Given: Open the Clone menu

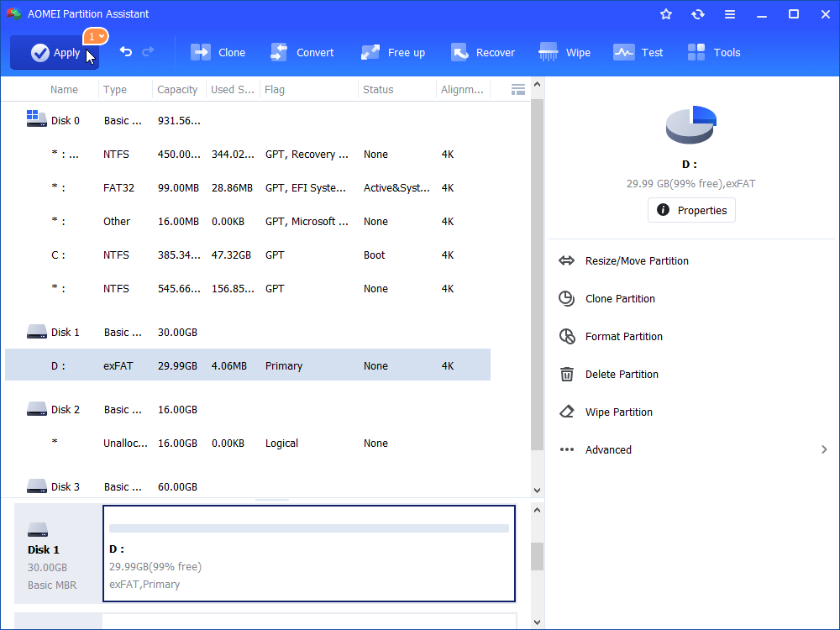Looking at the screenshot, I should tap(218, 52).
